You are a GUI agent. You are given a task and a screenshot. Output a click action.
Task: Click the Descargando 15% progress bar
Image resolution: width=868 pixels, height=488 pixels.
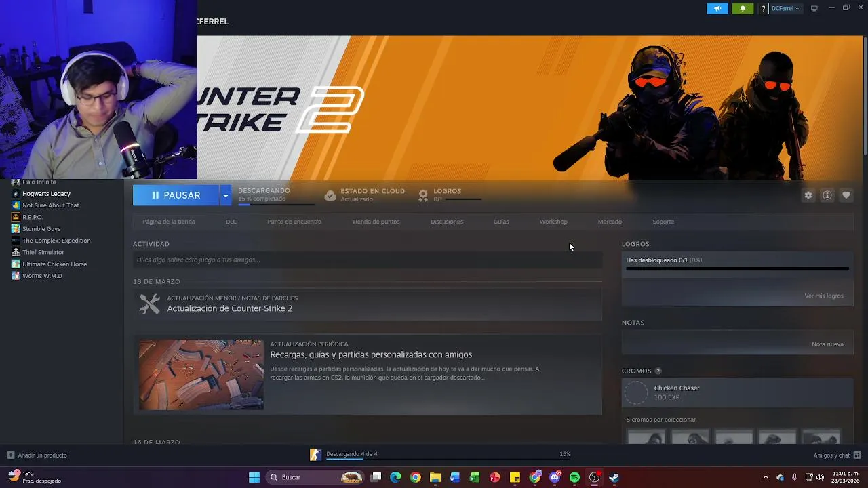pos(276,204)
